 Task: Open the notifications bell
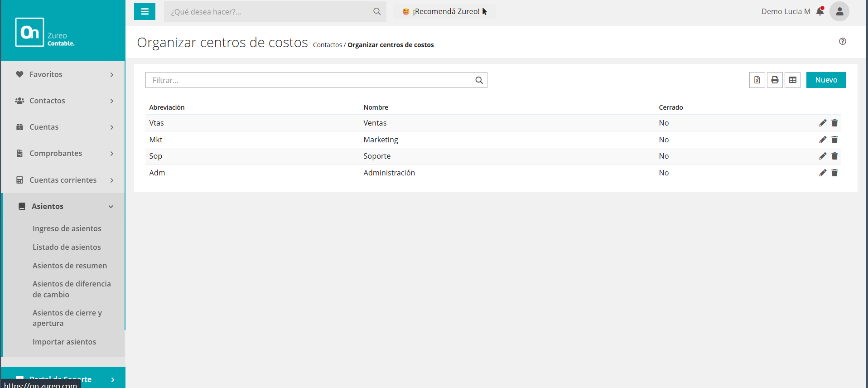pyautogui.click(x=820, y=11)
